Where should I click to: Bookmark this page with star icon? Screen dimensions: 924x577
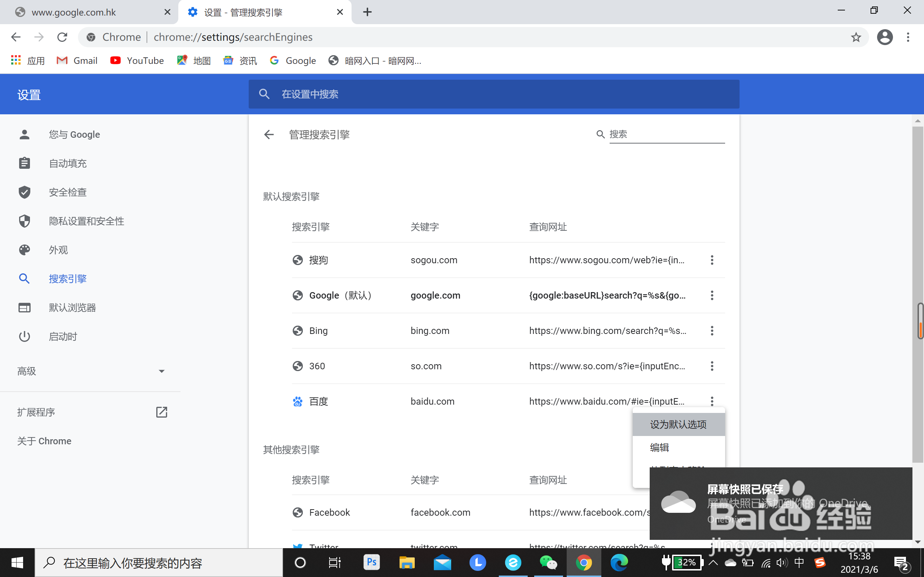point(856,37)
